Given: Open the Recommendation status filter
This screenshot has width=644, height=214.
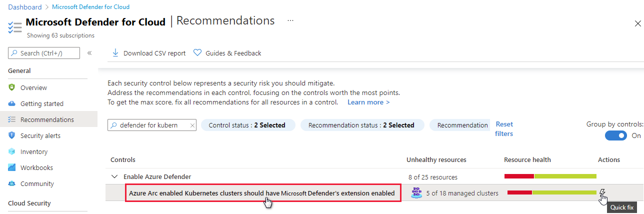Looking at the screenshot, I should 361,125.
